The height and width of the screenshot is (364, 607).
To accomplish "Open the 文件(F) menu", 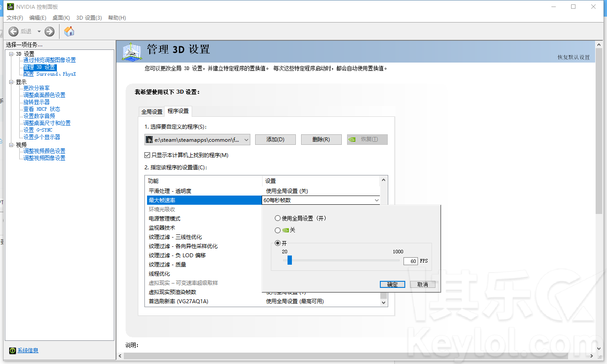I will click(x=15, y=17).
